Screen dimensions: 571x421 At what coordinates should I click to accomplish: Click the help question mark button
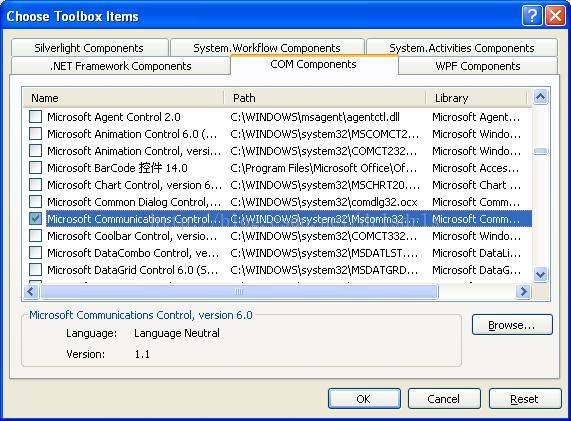pos(532,16)
